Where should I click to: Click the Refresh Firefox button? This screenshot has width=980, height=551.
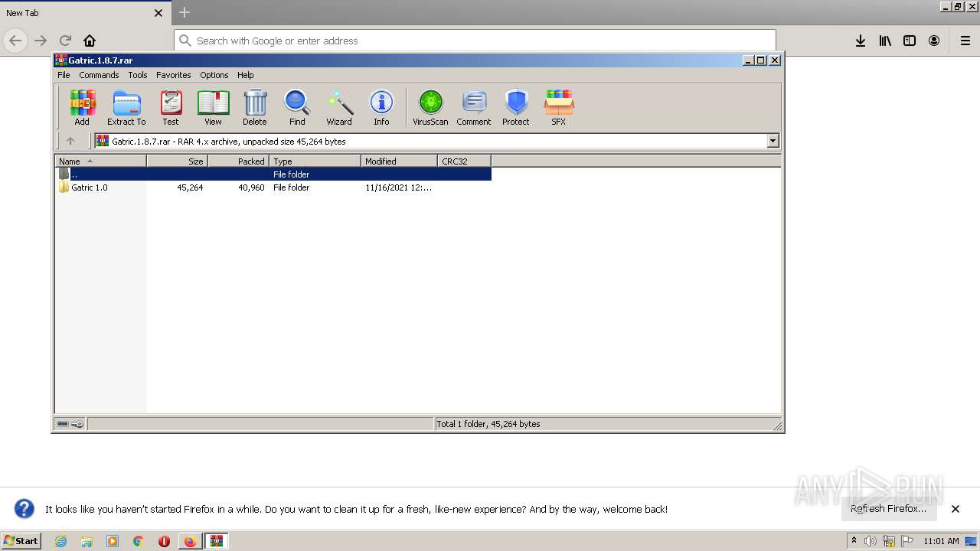coord(889,508)
